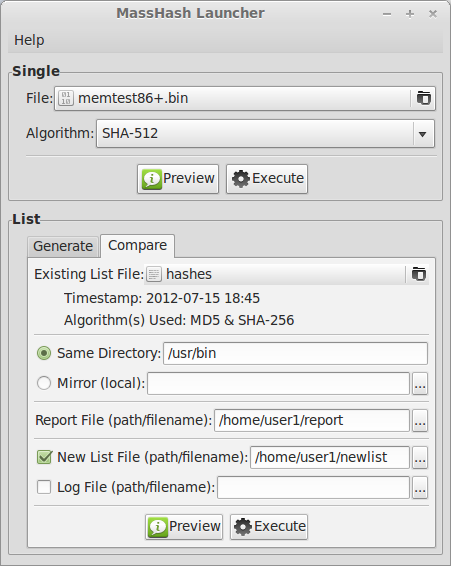Enable the Log File checkbox

point(44,487)
